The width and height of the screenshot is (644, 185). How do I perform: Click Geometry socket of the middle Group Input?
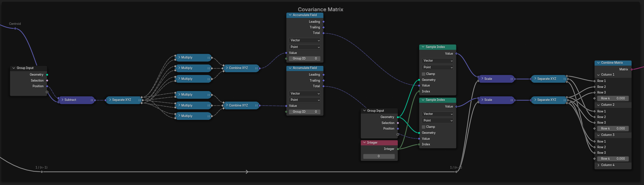398,117
